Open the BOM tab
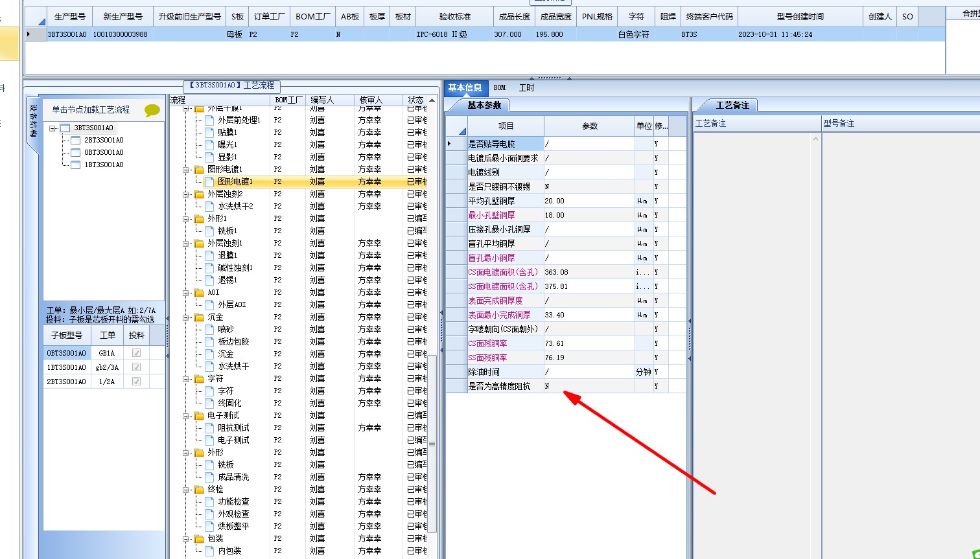Screen dimensions: 980x559 [x=500, y=87]
